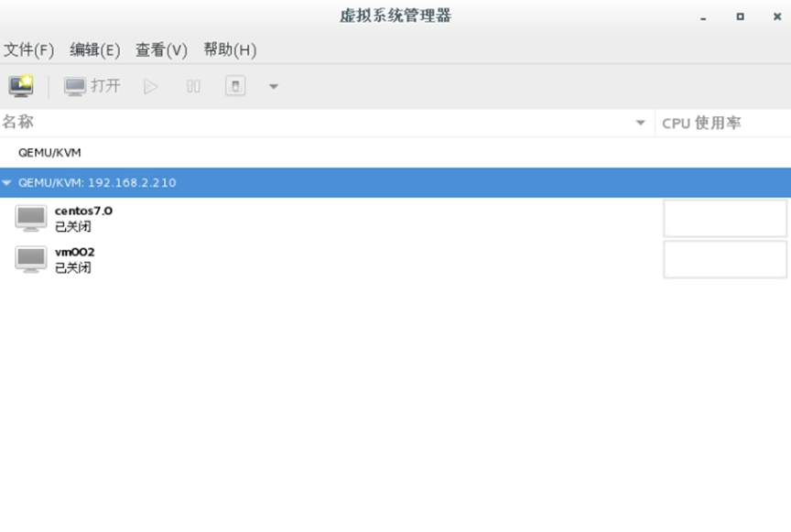Select the centos7.0 virtual machine
The height and width of the screenshot is (532, 791).
pos(83,218)
